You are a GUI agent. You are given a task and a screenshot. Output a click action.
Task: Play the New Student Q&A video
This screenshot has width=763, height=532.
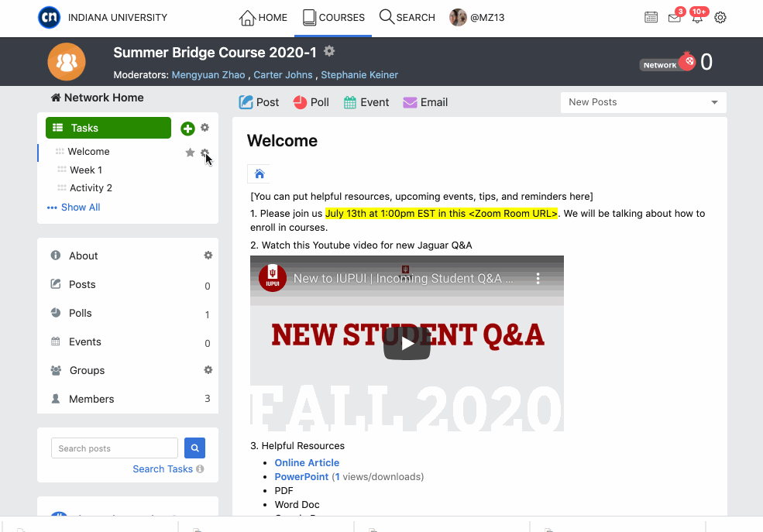(407, 343)
